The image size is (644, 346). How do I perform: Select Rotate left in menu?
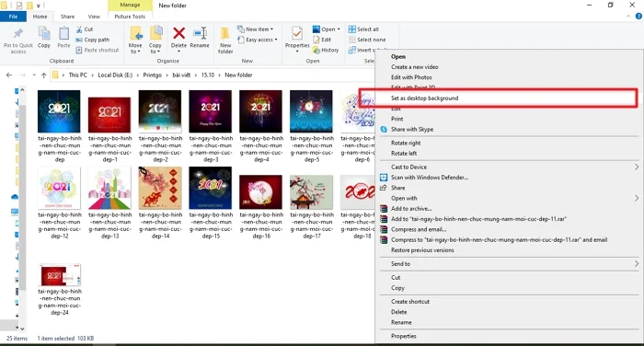tap(404, 154)
